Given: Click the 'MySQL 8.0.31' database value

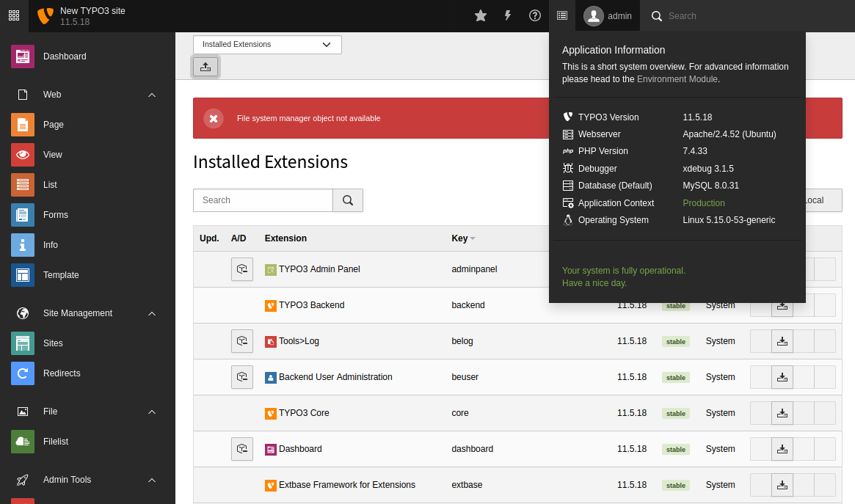Looking at the screenshot, I should pyautogui.click(x=710, y=186).
